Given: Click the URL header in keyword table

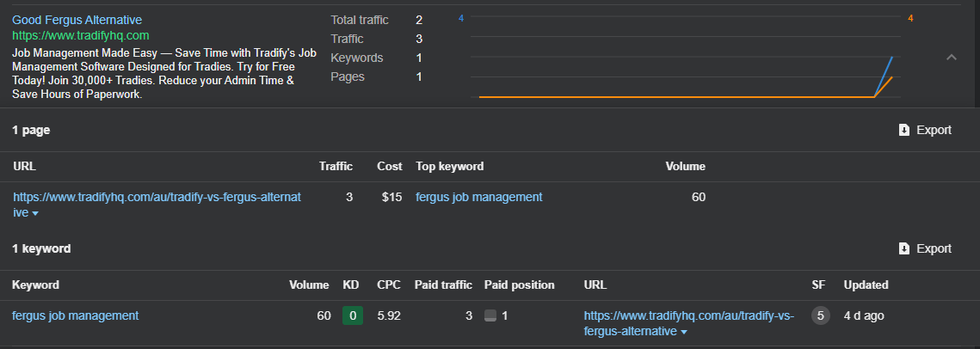Looking at the screenshot, I should pos(595,285).
